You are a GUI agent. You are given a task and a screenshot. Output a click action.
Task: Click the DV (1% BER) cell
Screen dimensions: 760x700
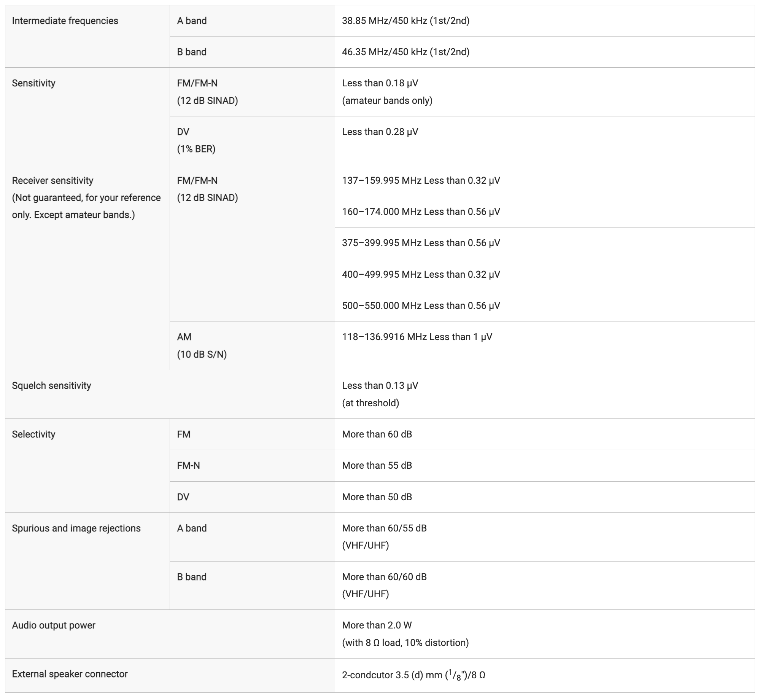pos(252,141)
